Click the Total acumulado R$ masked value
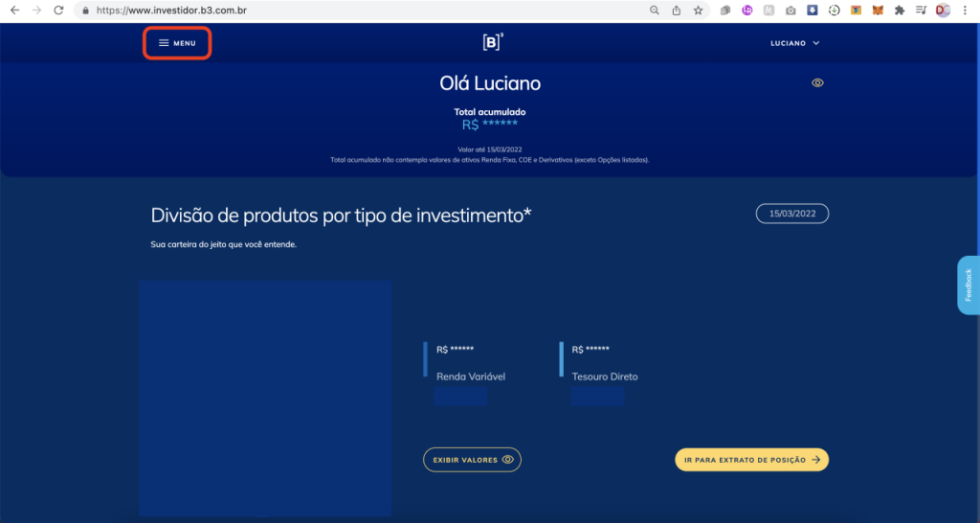 [490, 124]
